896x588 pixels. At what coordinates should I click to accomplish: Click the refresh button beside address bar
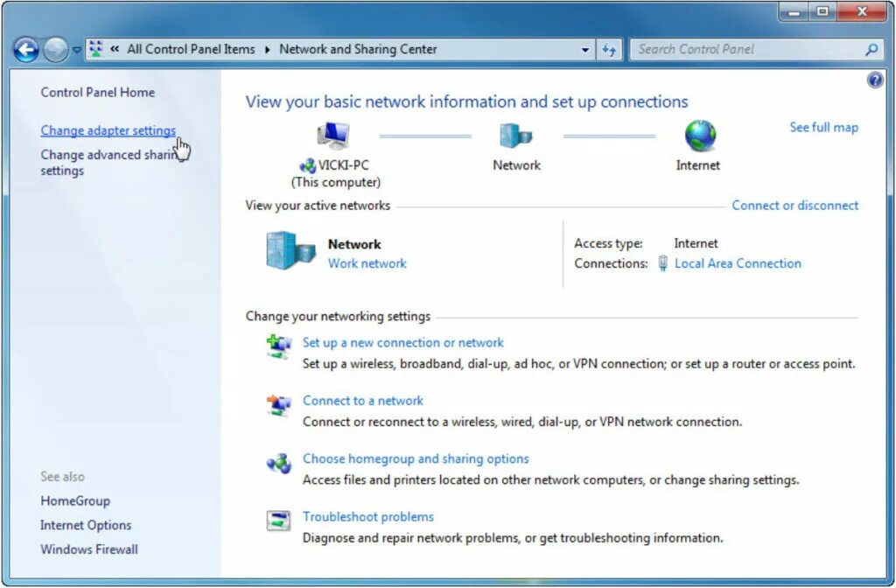[x=609, y=50]
